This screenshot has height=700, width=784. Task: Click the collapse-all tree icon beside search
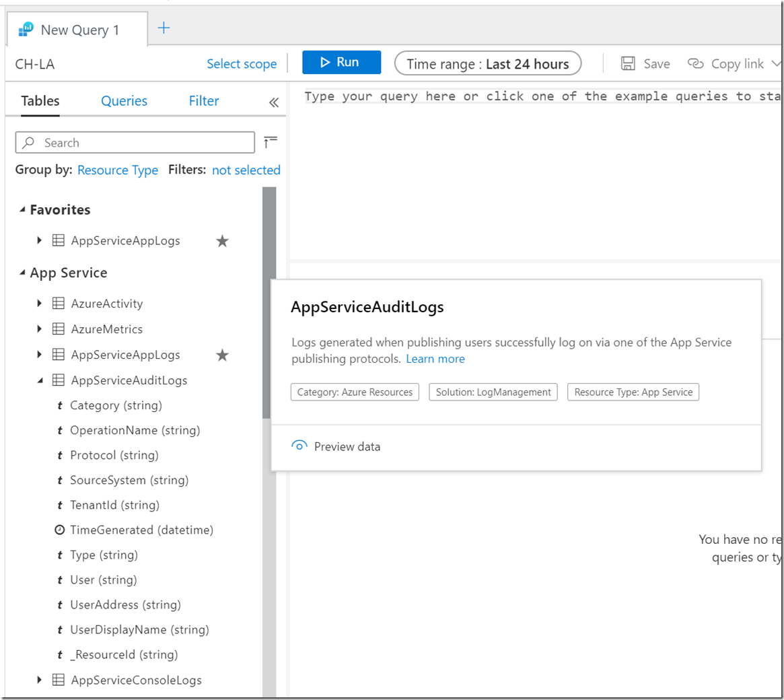tap(270, 142)
